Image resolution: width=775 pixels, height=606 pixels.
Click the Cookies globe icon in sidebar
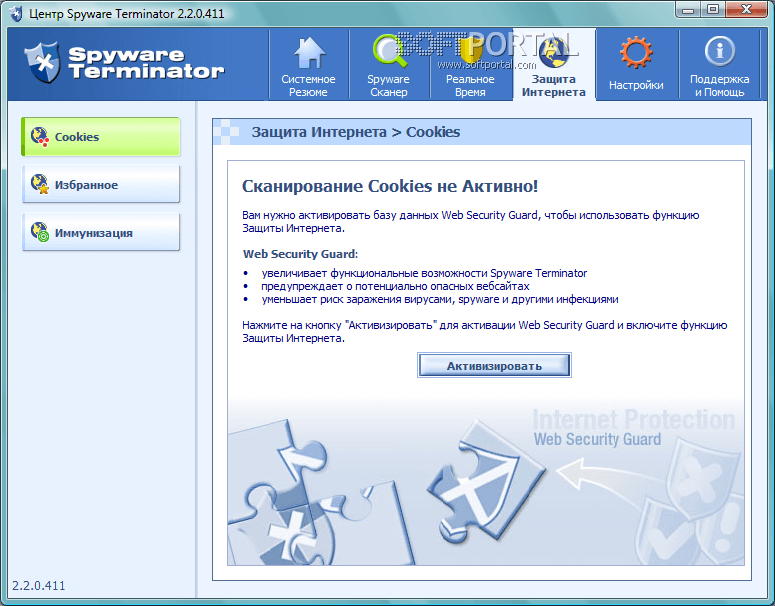(x=40, y=137)
